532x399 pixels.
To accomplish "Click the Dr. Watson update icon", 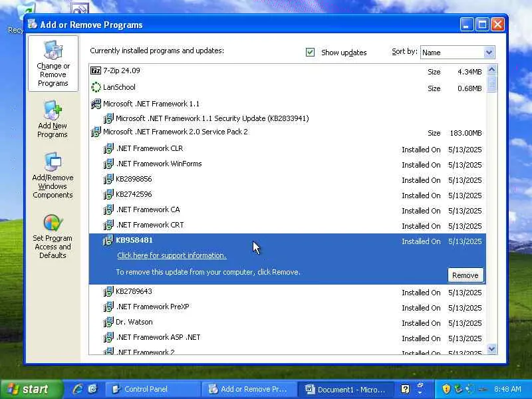I will coord(108,322).
